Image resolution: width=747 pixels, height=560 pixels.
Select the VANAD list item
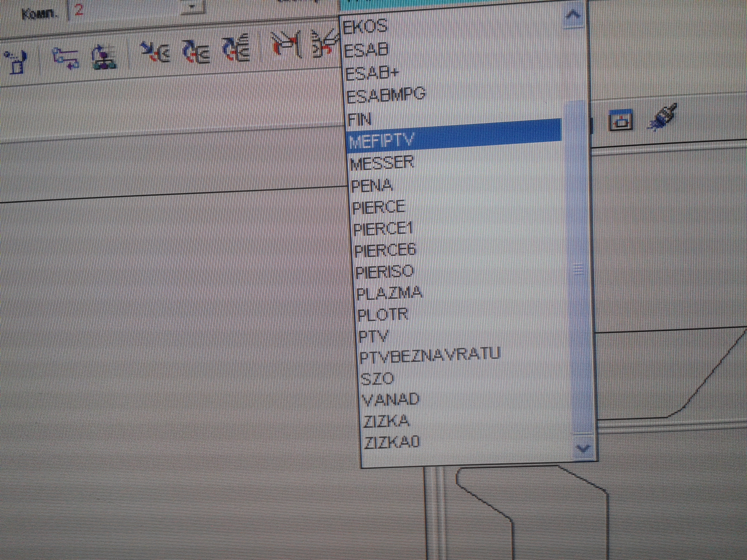[390, 399]
